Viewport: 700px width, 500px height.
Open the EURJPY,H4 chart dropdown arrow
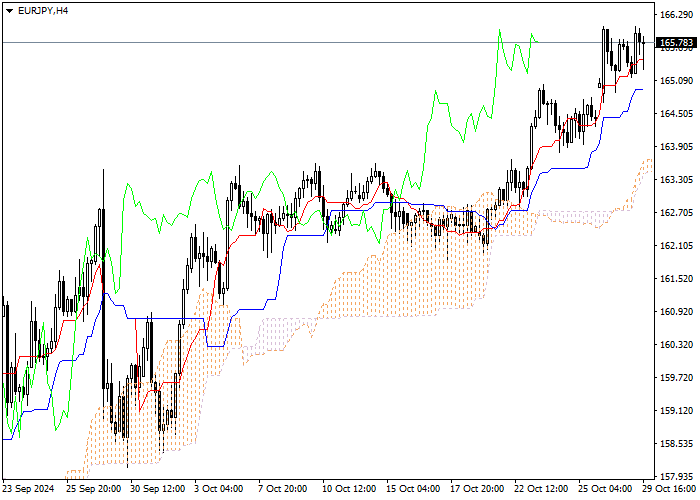click(x=9, y=11)
